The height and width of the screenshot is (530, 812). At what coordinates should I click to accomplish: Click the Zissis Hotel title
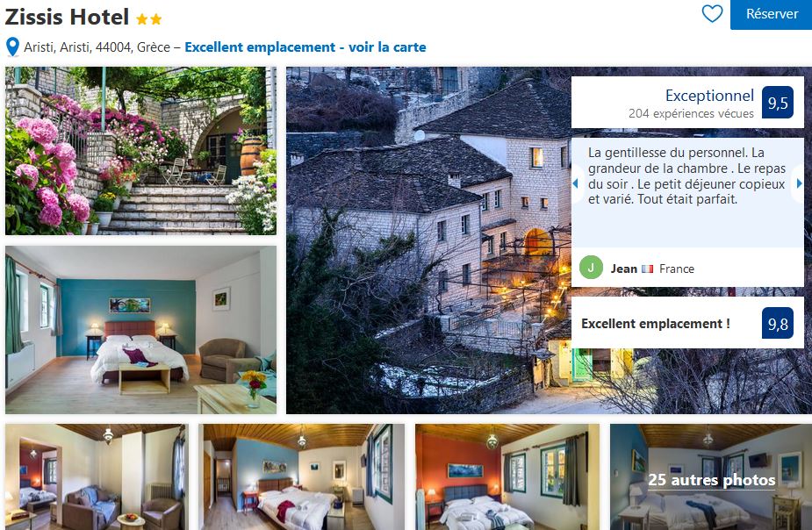click(67, 17)
